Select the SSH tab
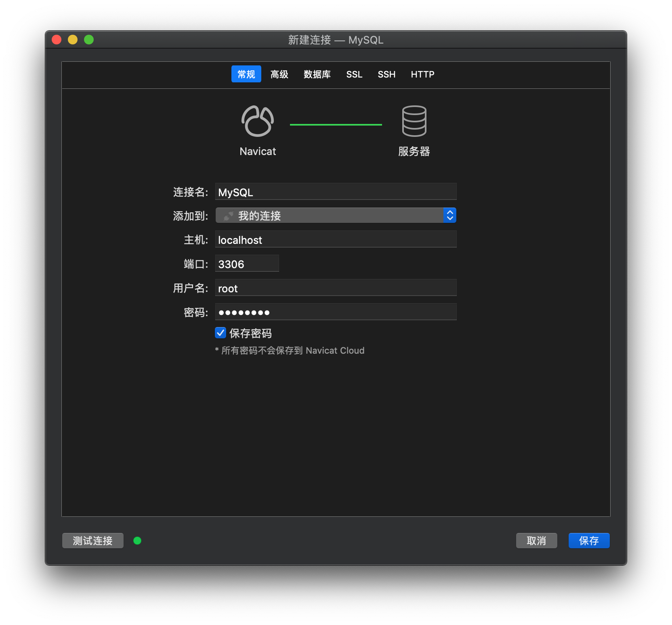Image resolution: width=672 pixels, height=625 pixels. (x=386, y=74)
